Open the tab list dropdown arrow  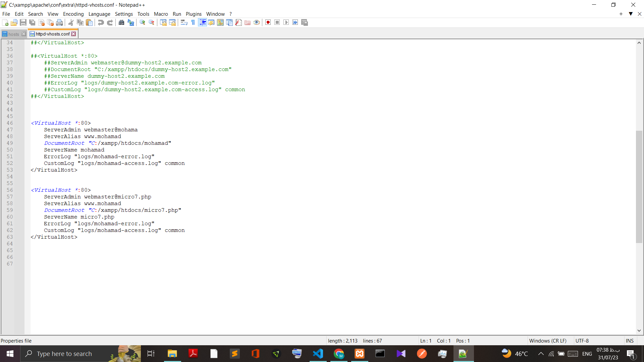pyautogui.click(x=631, y=14)
